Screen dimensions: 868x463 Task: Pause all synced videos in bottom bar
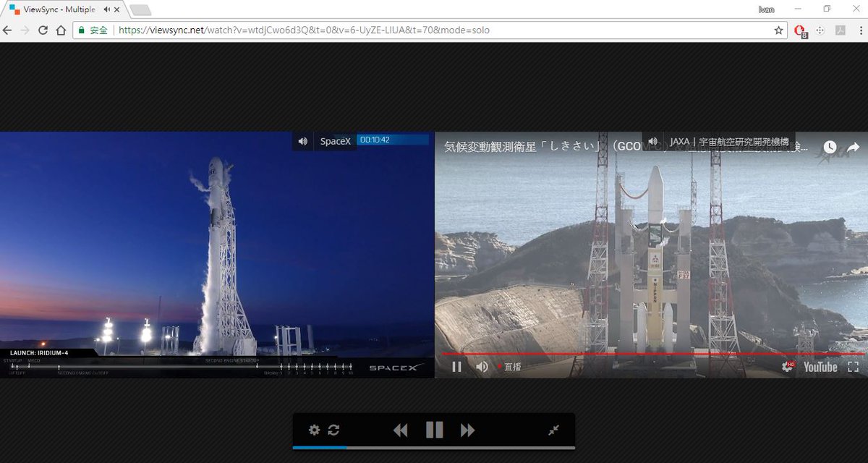[x=434, y=430]
